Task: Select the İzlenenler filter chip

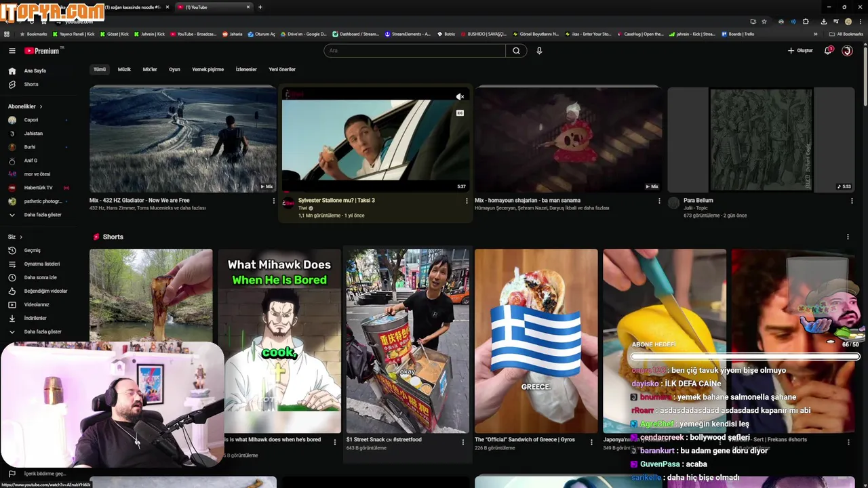Action: (246, 69)
